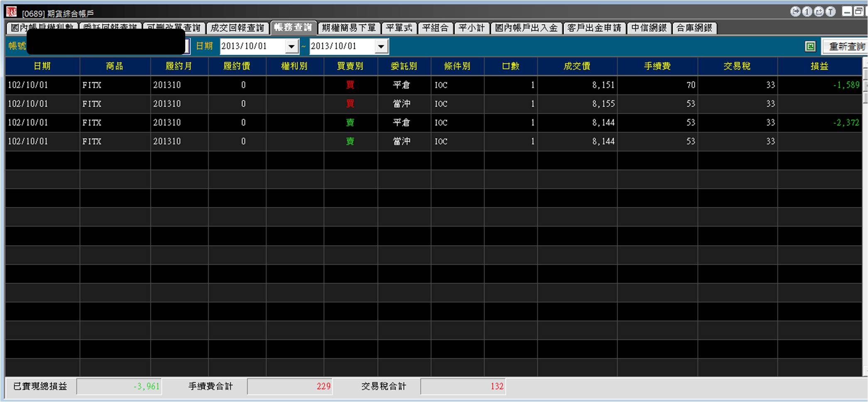Click the 權利別 column header
Image resolution: width=868 pixels, height=402 pixels.
coord(295,66)
